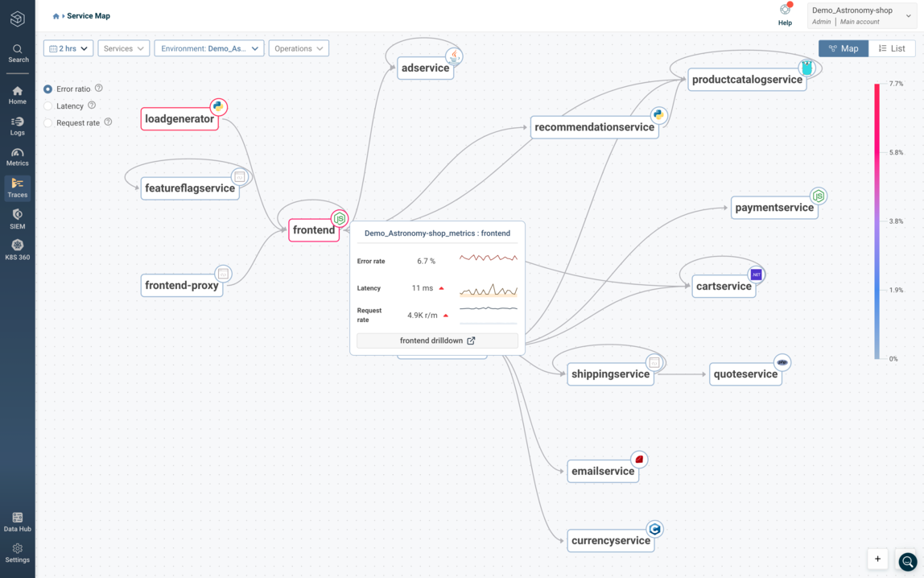Select the Error ratio radio button

point(48,89)
